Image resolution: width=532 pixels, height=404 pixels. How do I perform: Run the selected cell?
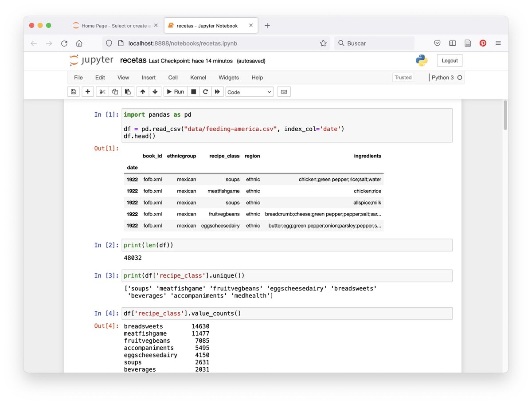[175, 92]
